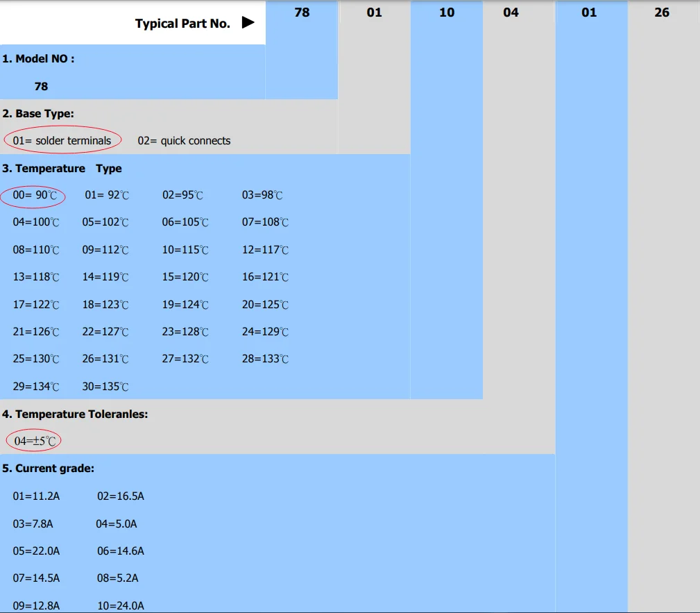Click the "5. Current grade:" heading
The height and width of the screenshot is (613, 700).
click(48, 468)
